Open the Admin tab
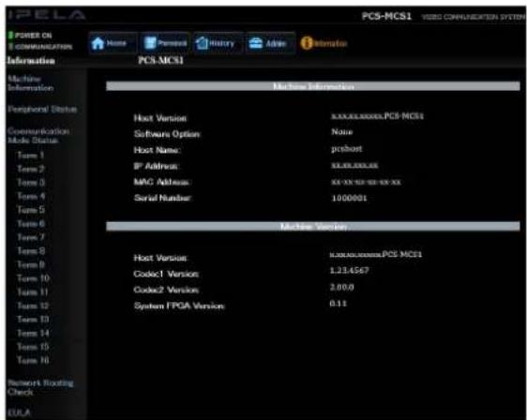The width and height of the screenshot is (527, 420). [270, 43]
